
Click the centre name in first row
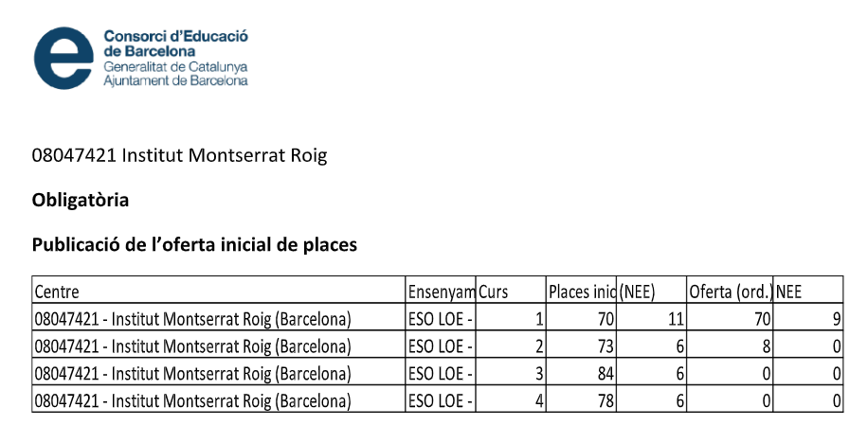[192, 319]
